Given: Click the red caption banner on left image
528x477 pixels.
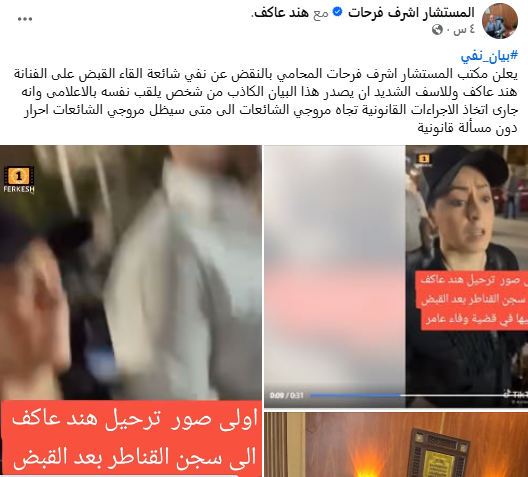Looking at the screenshot, I should 132,438.
